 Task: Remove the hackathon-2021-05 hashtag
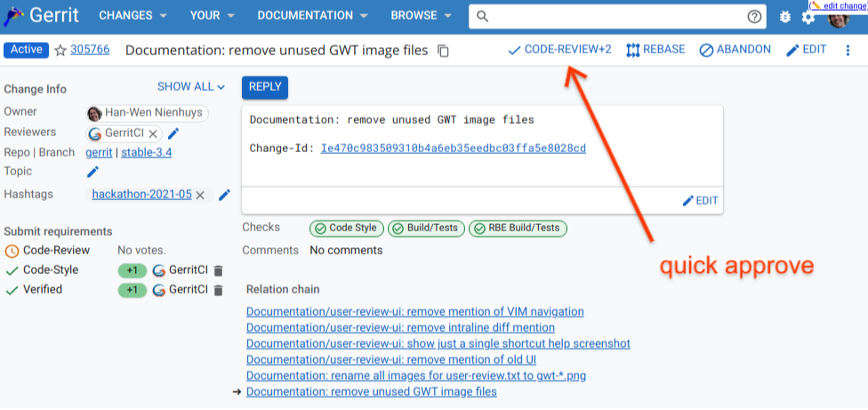coord(200,195)
